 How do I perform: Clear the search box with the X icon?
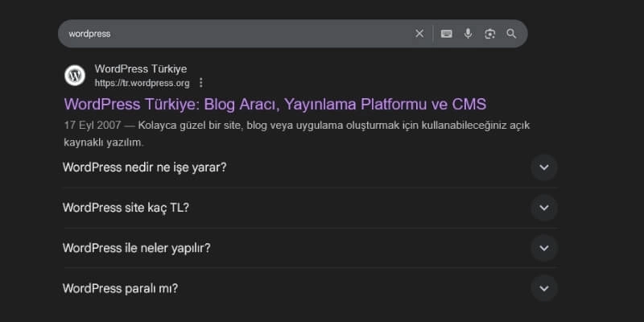[419, 34]
